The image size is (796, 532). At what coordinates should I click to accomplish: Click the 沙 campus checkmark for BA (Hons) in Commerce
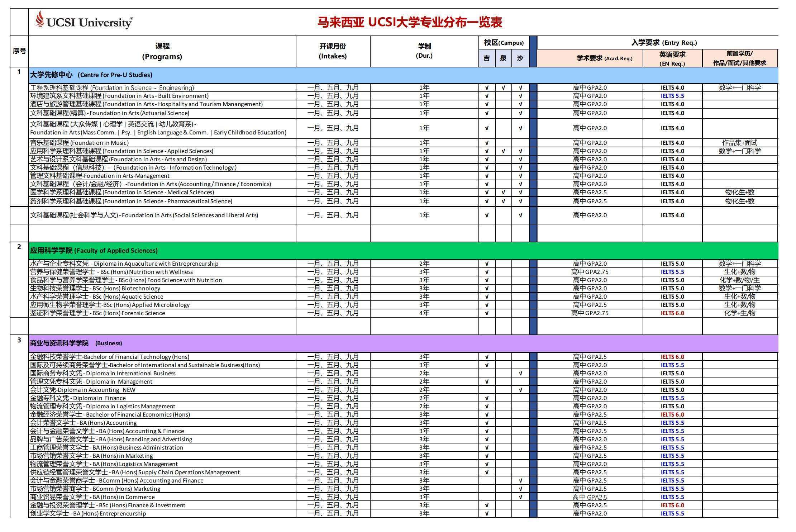click(520, 497)
